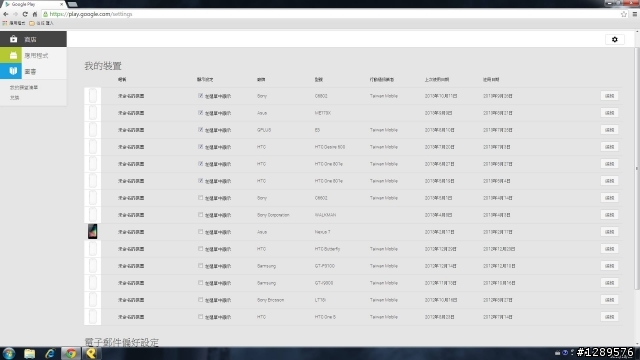Open the wishlist link in the sidebar
The image size is (640, 360).
coord(24,87)
